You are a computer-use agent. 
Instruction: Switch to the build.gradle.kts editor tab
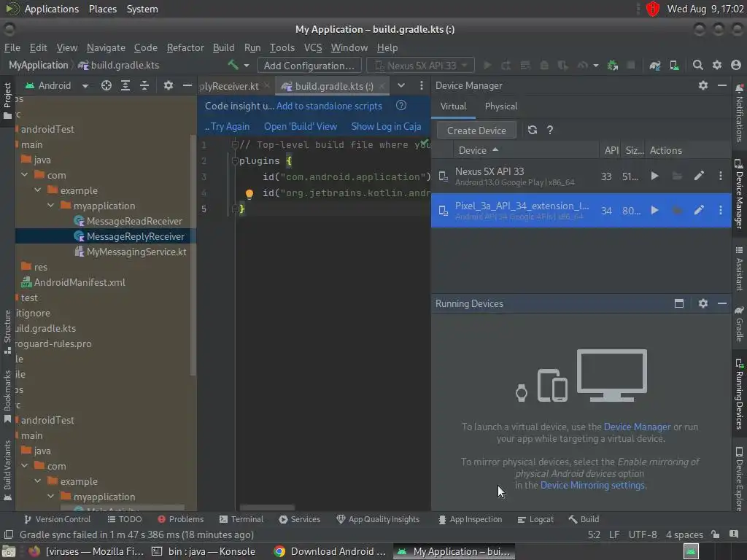[x=333, y=86]
